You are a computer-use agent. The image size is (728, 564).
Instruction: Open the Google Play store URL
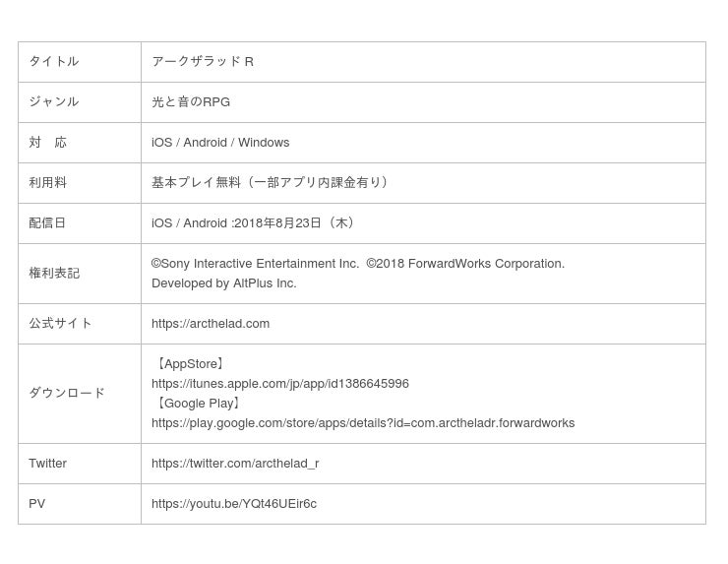[362, 423]
